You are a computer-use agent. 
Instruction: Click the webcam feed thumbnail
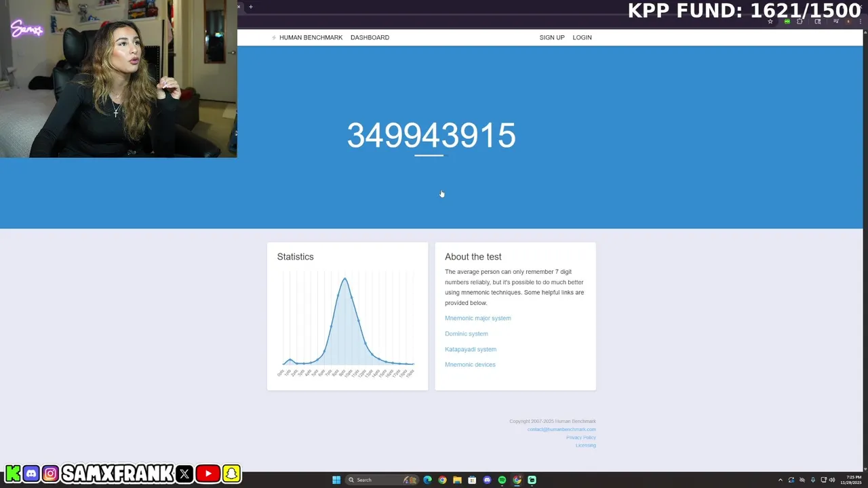click(x=119, y=79)
